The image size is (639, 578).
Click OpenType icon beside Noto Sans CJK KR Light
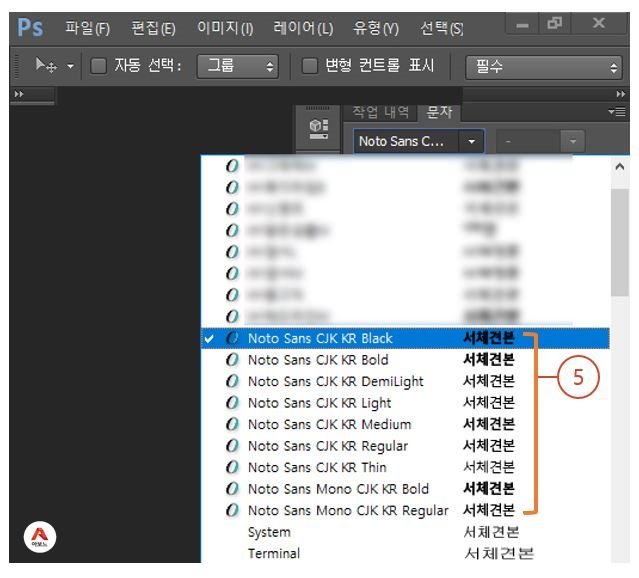[232, 403]
